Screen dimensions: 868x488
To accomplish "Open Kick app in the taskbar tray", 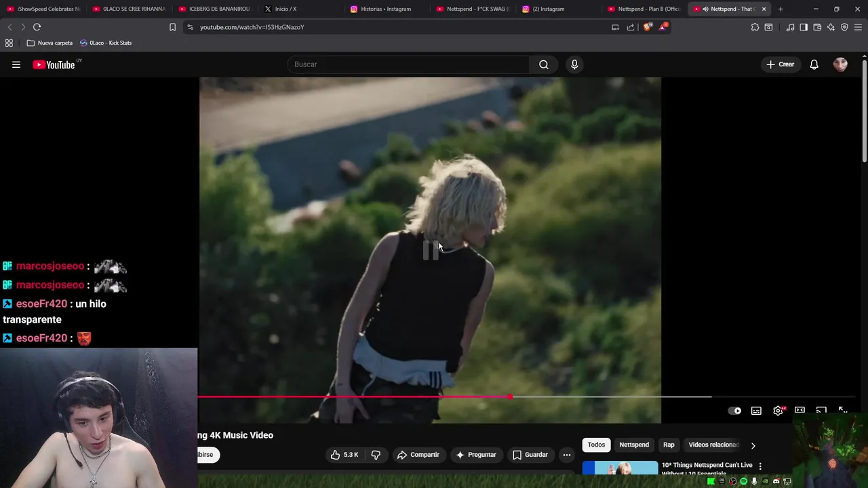I will coord(711,481).
